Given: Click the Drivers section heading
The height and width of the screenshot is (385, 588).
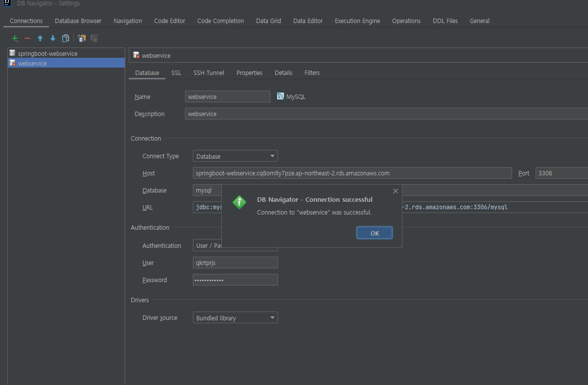Looking at the screenshot, I should [140, 300].
